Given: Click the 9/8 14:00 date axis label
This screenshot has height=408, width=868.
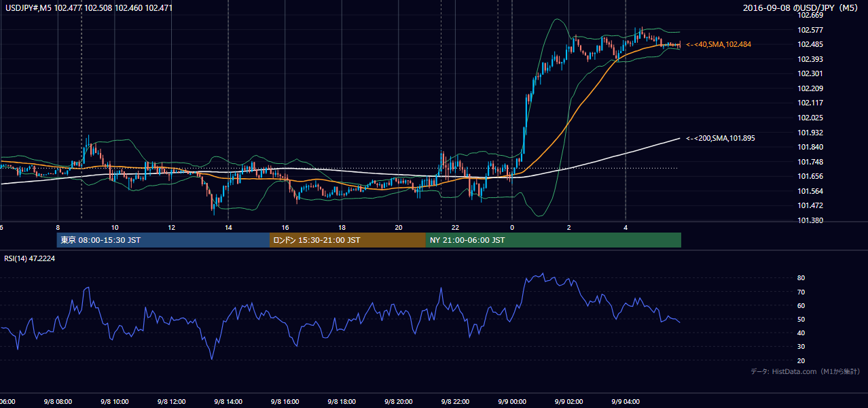Looking at the screenshot, I should tap(228, 402).
